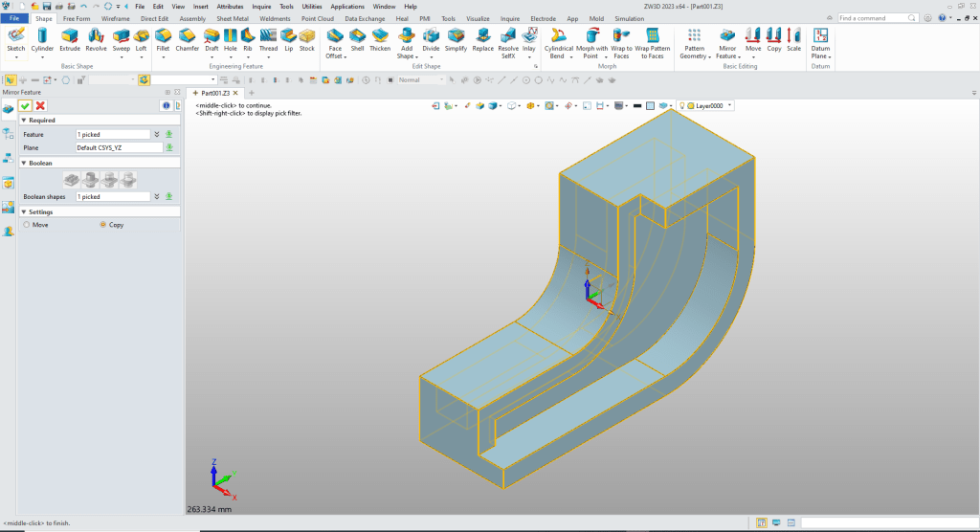Choose the Fillet feature tool
980x532 pixels.
coord(163,38)
